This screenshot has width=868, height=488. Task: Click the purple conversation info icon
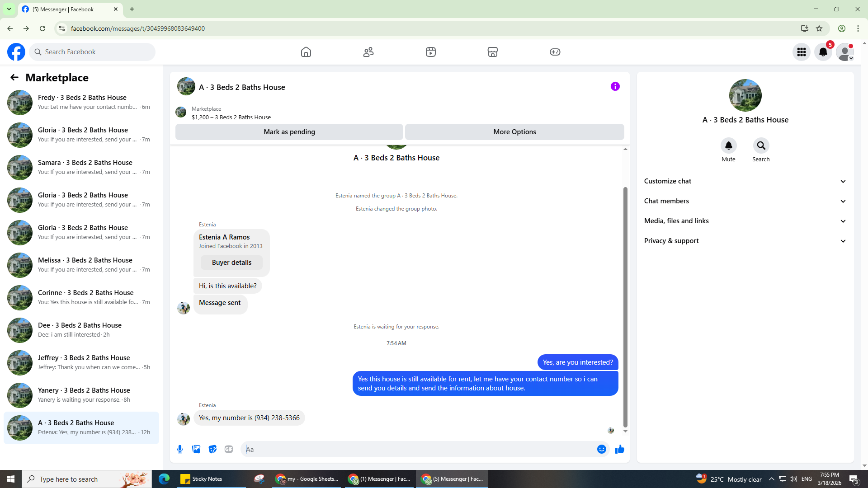[x=615, y=86]
